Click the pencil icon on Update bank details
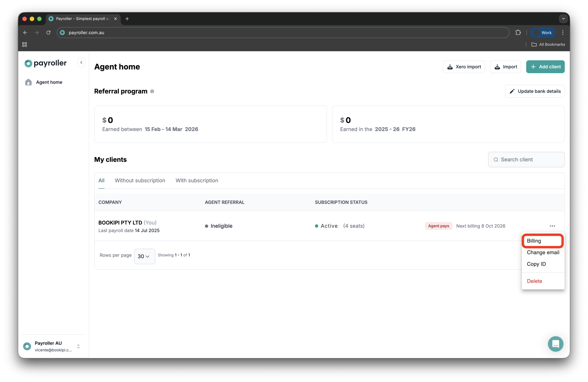588x382 pixels. (x=512, y=91)
